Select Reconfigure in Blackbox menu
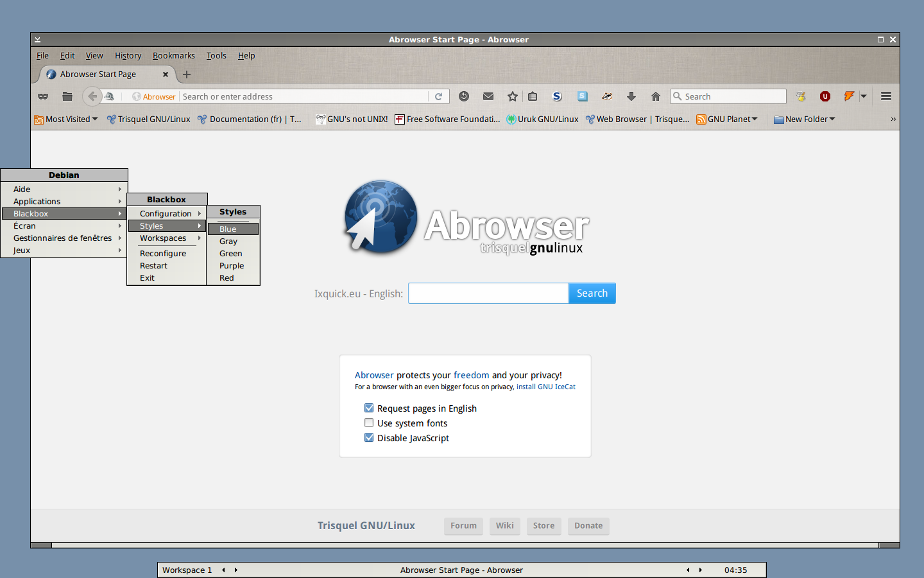Image resolution: width=924 pixels, height=578 pixels. tap(167, 253)
